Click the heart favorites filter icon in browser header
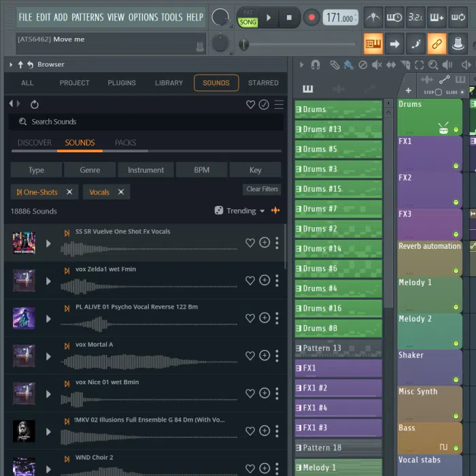Image resolution: width=476 pixels, height=476 pixels. click(250, 105)
